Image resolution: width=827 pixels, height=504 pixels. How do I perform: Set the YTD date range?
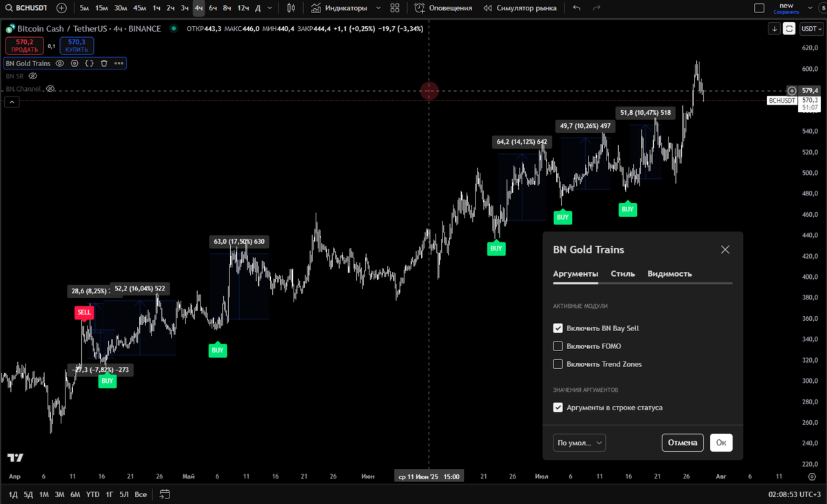93,494
